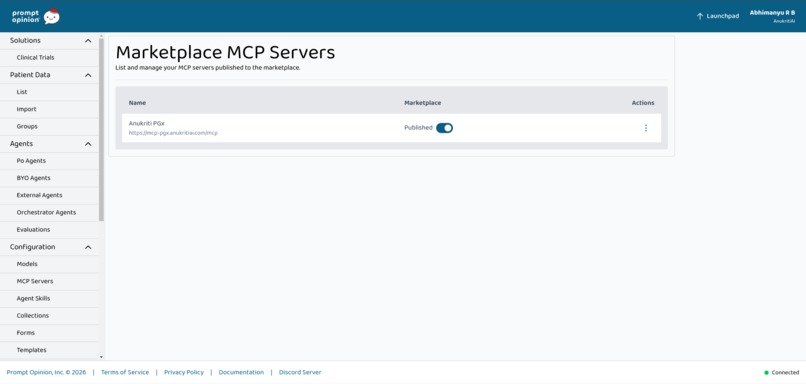
Task: Open the three-dot actions menu for Anukriti PGx
Action: [646, 128]
